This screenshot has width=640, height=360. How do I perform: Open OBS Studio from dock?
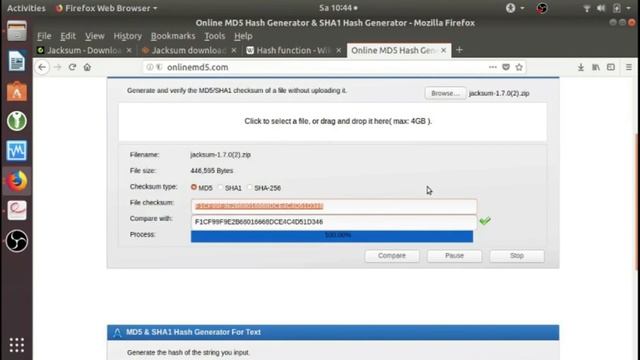tap(17, 241)
